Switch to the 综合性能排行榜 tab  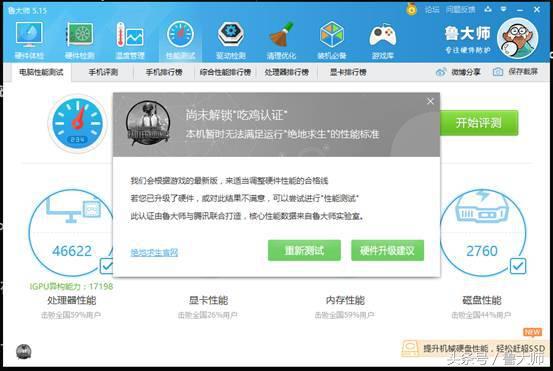point(225,72)
